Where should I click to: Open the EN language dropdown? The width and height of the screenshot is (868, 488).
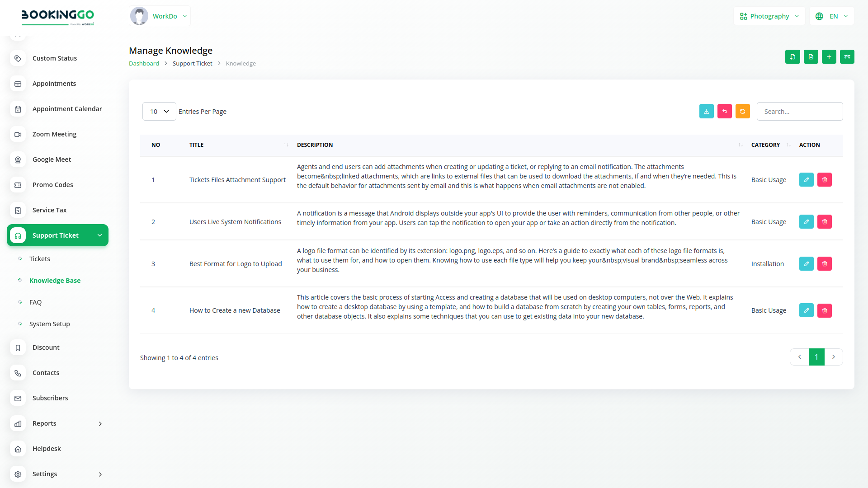(x=832, y=16)
